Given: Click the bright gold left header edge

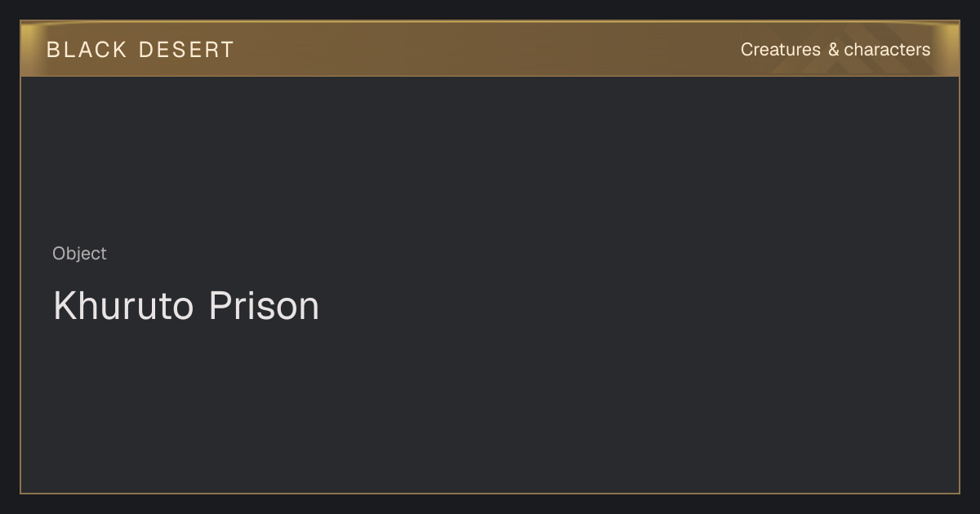Looking at the screenshot, I should click(29, 49).
